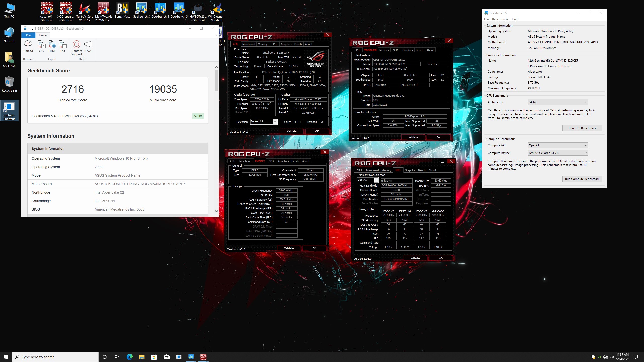This screenshot has height=362, width=644.
Task: Click ROG CPU-Z taskbar icon
Action: click(x=204, y=357)
